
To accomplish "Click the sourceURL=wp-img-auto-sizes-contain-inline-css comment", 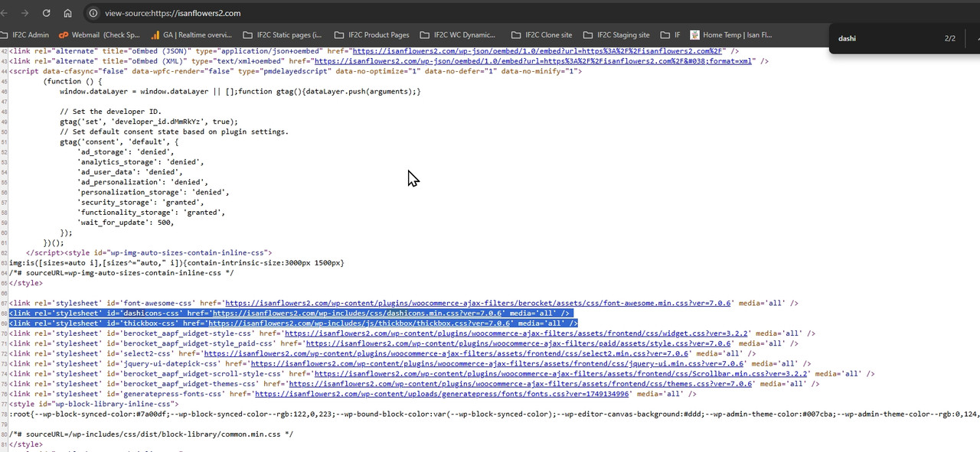I will [122, 273].
